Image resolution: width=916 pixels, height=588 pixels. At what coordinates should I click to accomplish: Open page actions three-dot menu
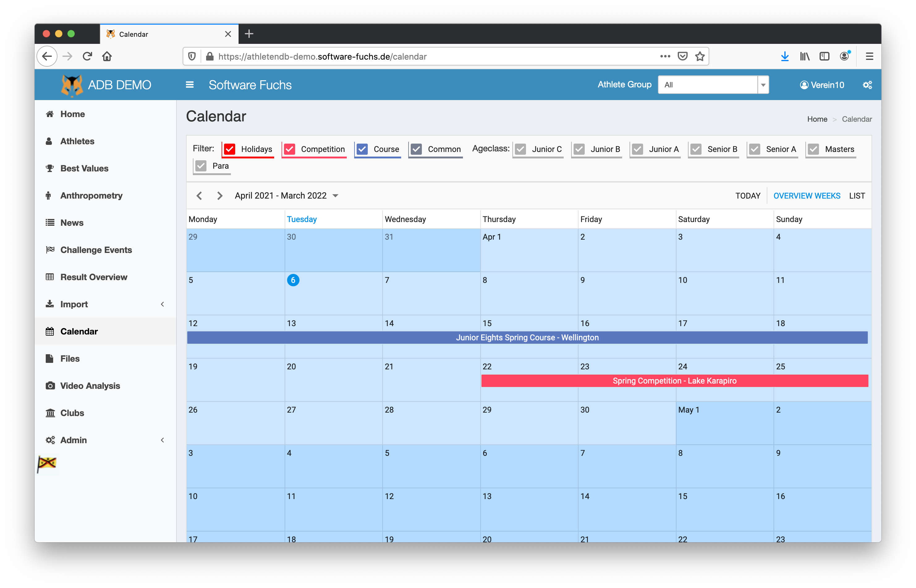point(665,57)
